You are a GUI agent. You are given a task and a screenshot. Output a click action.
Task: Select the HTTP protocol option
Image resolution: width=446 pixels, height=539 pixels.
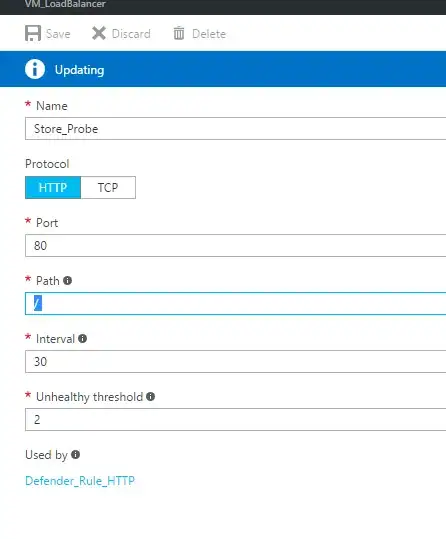pos(53,187)
